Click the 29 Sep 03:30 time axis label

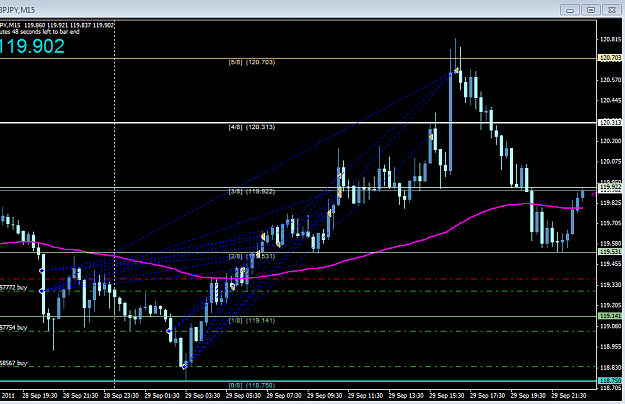(202, 396)
